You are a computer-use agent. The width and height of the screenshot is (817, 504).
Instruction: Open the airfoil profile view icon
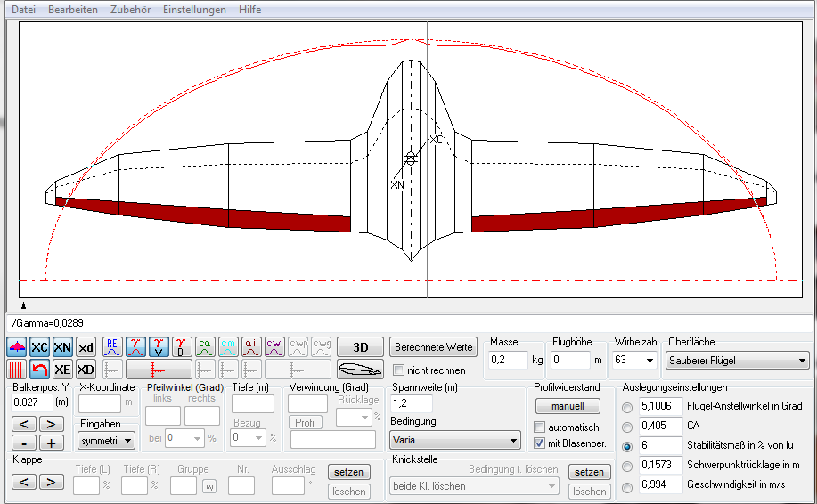pyautogui.click(x=361, y=370)
